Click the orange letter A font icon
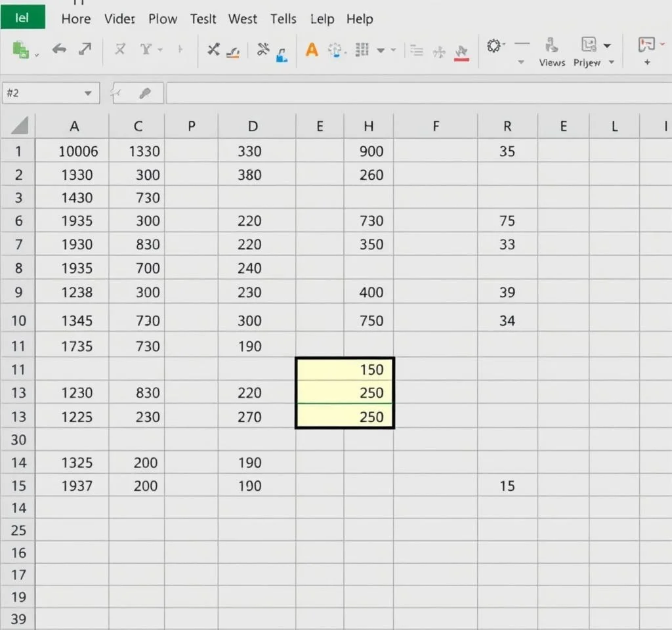This screenshot has height=630, width=672. [x=312, y=50]
